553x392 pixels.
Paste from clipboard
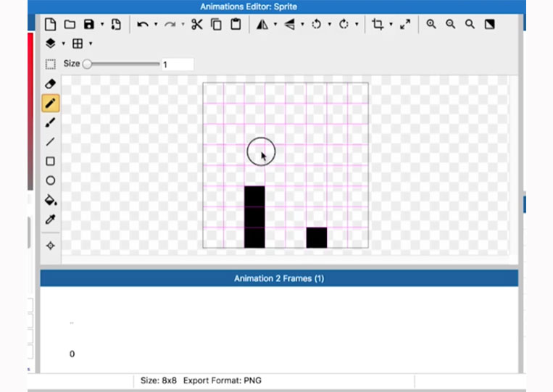pos(236,25)
